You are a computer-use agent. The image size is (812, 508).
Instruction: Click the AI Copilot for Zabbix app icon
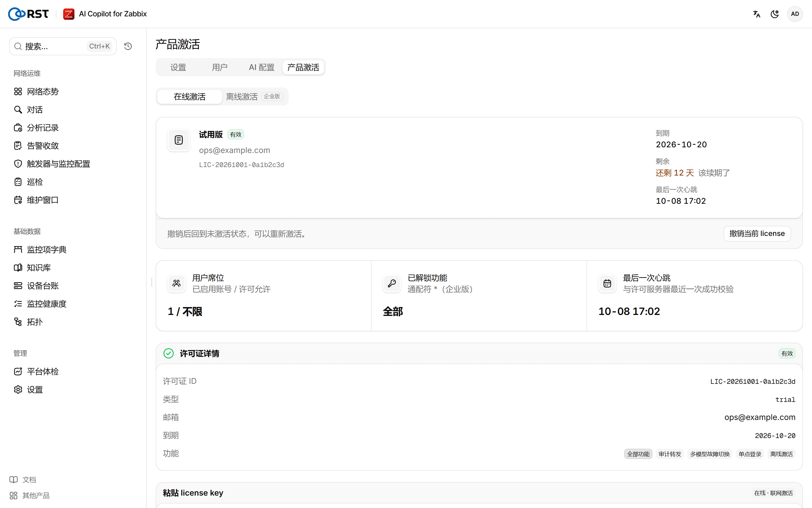coord(69,14)
